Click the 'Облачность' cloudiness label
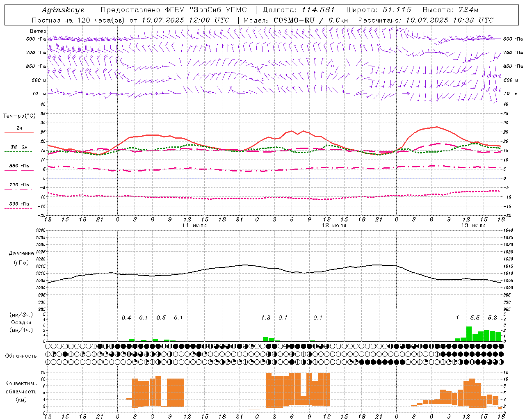The image size is (525, 420). 21,356
